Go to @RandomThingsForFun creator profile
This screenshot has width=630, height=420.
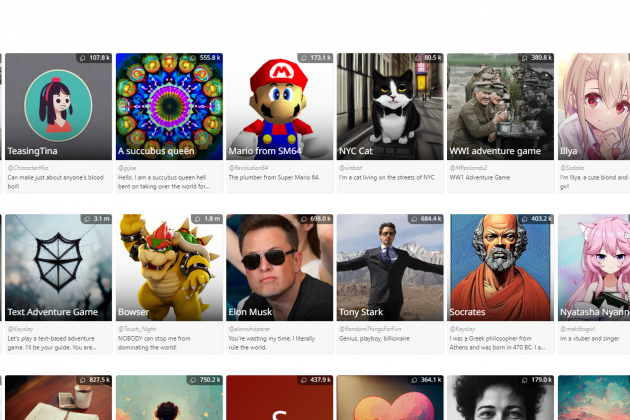373,328
